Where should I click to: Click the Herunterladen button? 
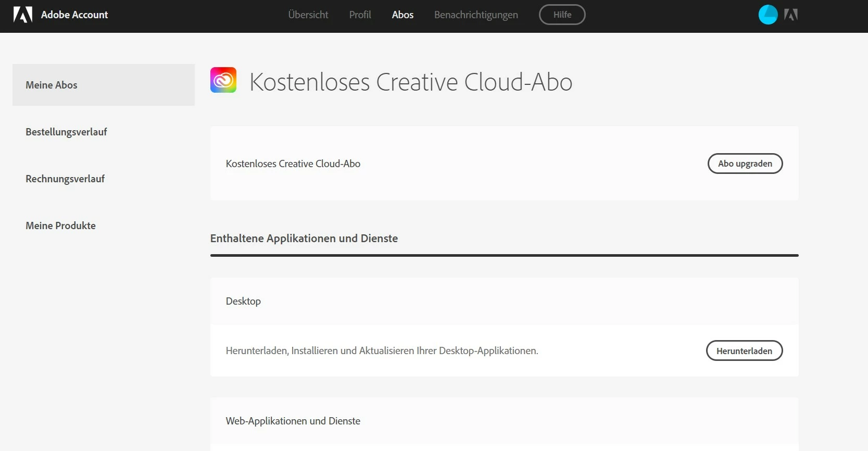tap(745, 350)
